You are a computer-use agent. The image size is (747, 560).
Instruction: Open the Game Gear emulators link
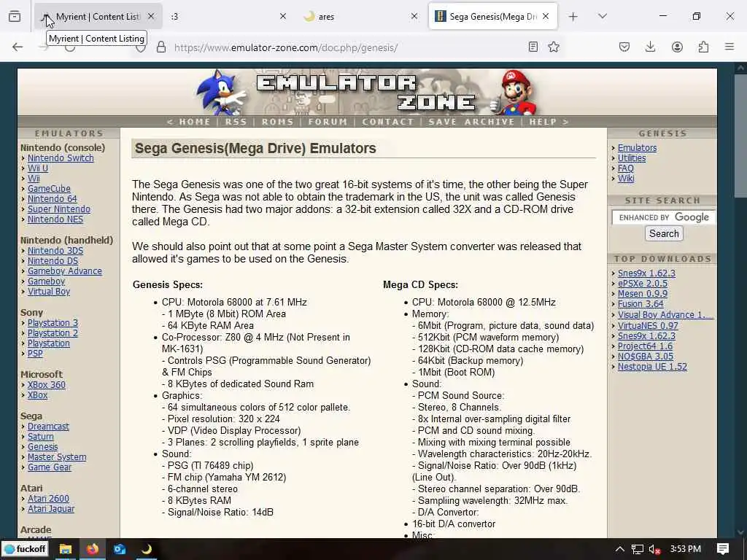point(50,467)
